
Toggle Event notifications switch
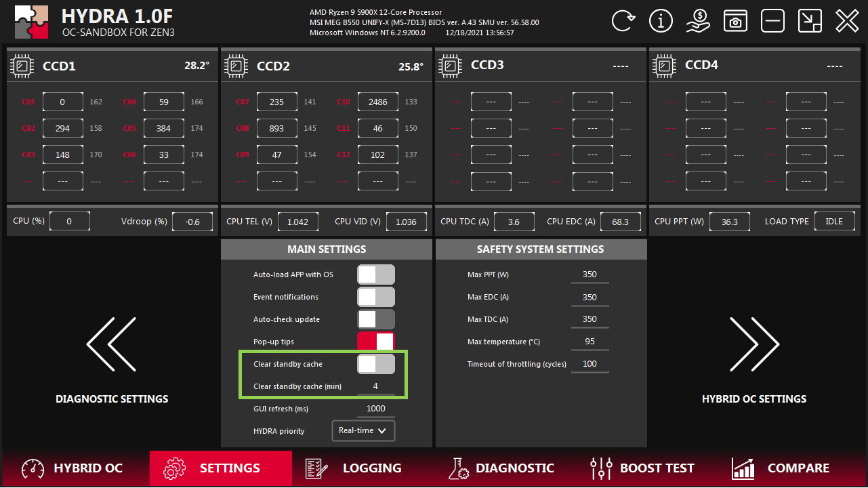point(376,297)
